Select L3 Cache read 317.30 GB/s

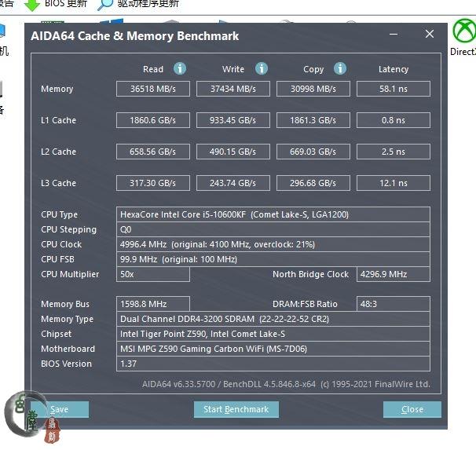(153, 183)
